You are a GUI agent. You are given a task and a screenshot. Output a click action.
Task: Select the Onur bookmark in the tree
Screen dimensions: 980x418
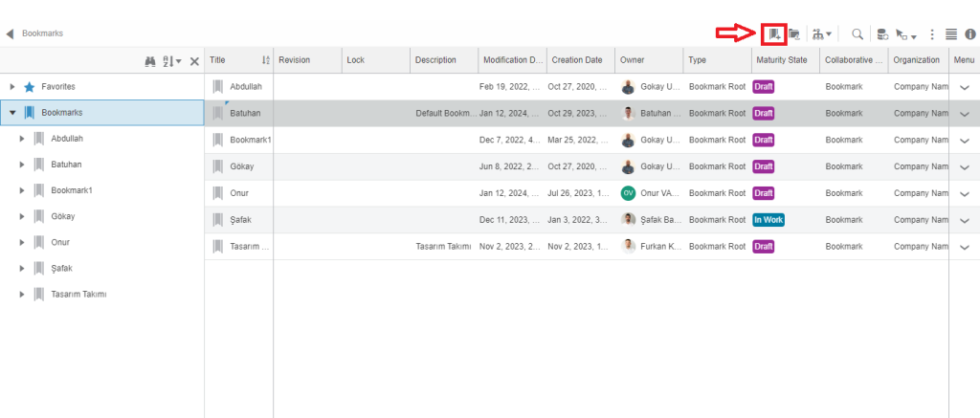[60, 242]
